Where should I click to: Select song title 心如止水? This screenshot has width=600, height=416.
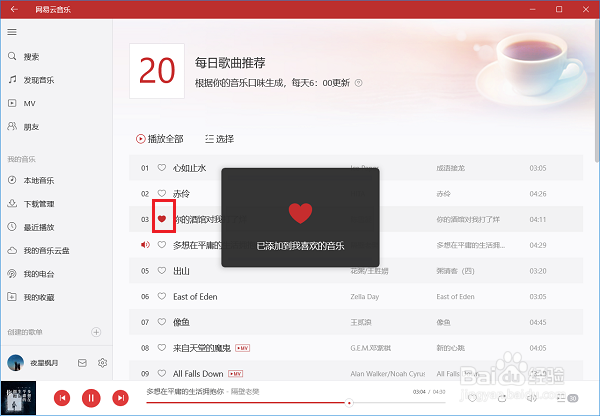point(189,168)
